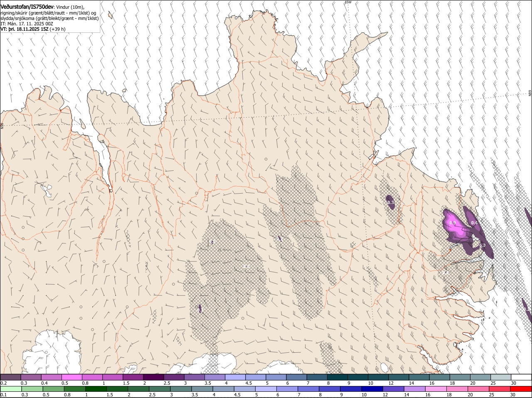Click the 0.1 label under rain legend

[4, 395]
